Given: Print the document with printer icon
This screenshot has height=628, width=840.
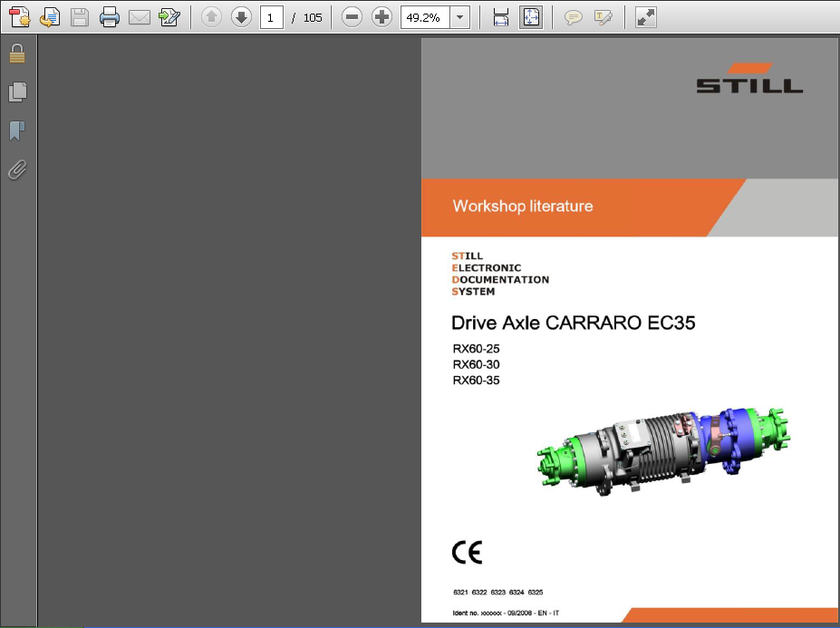Looking at the screenshot, I should point(110,17).
